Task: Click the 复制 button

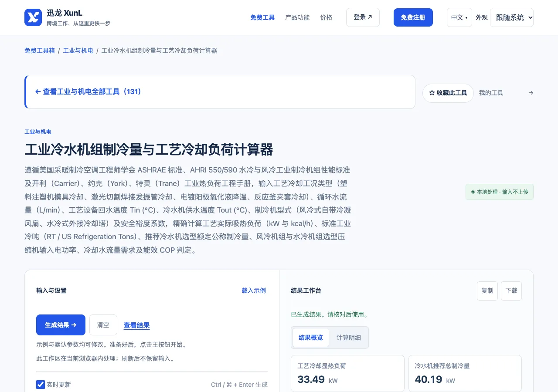Action: pos(487,291)
